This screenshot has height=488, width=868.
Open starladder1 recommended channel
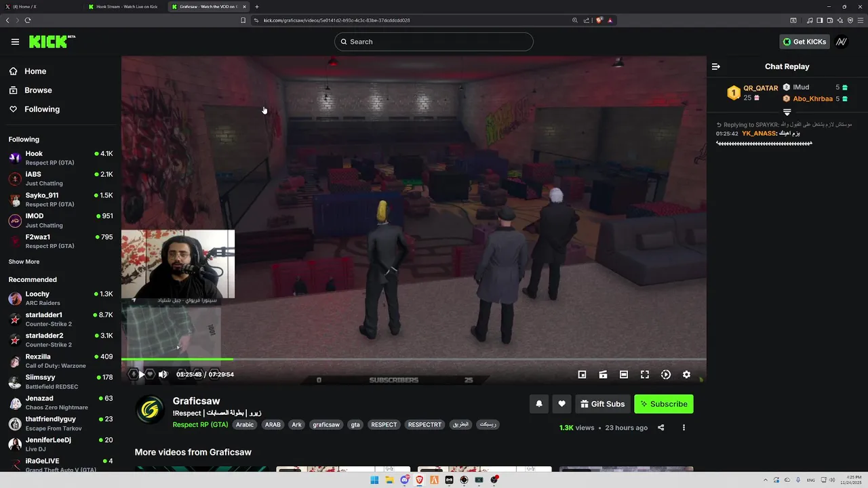point(60,319)
